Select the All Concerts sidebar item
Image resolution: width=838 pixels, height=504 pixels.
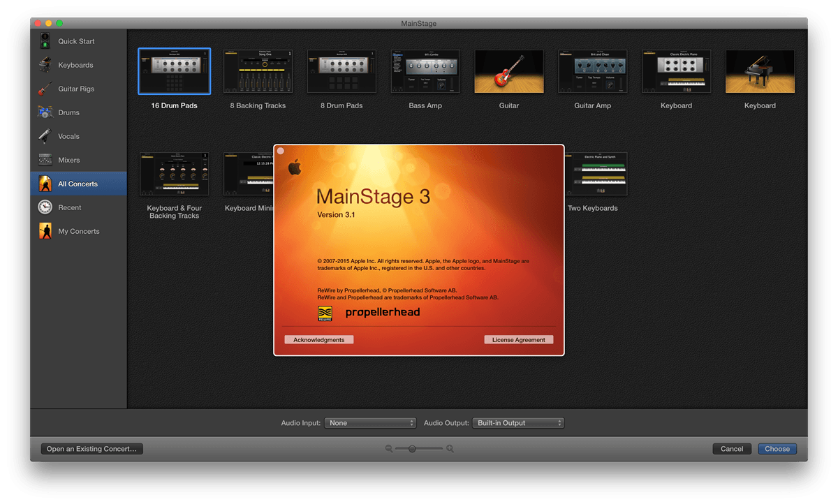point(78,184)
